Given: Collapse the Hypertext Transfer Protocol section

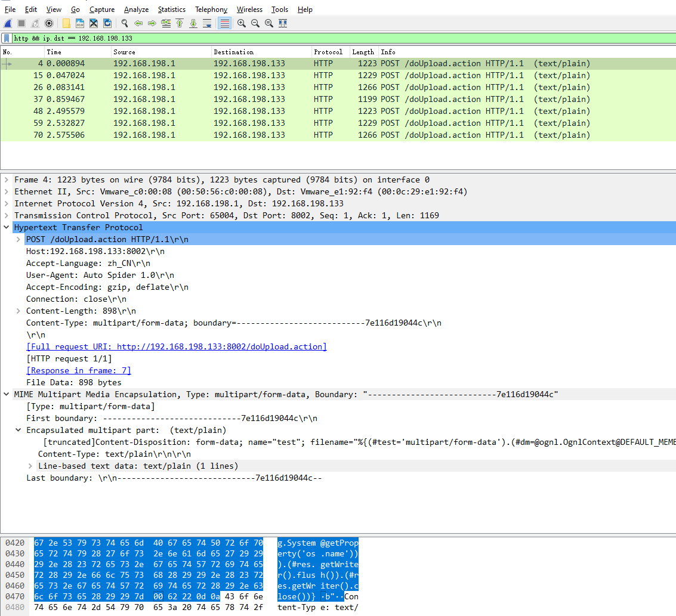Looking at the screenshot, I should (7, 227).
